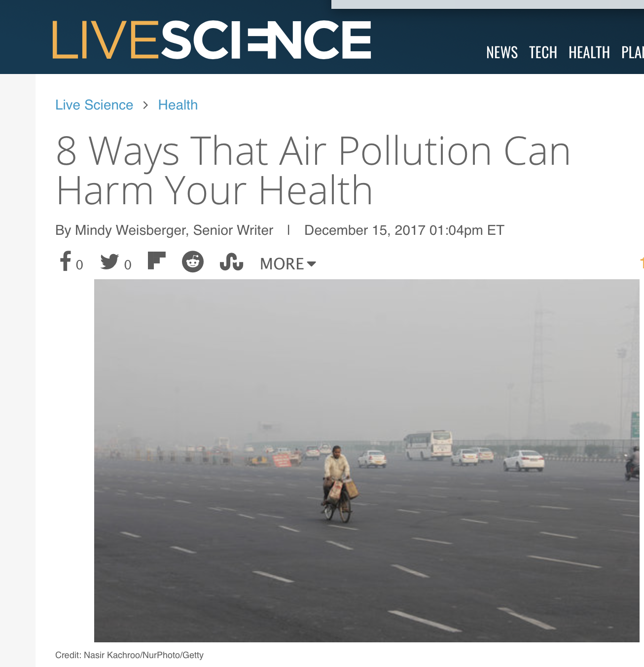Click the breadcrumb chevron separator
Viewport: 644px width, 667px height.
coord(145,105)
